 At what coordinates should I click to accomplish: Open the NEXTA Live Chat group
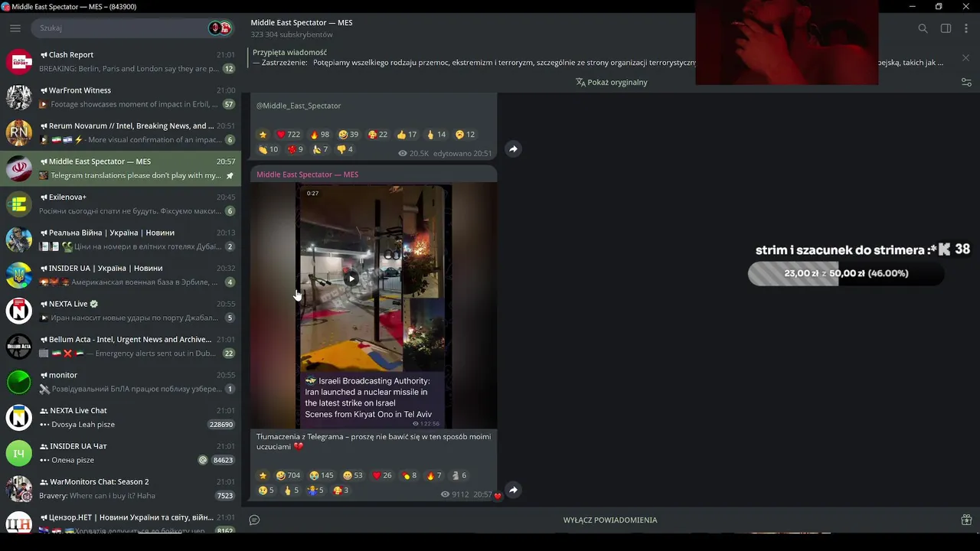pos(120,417)
